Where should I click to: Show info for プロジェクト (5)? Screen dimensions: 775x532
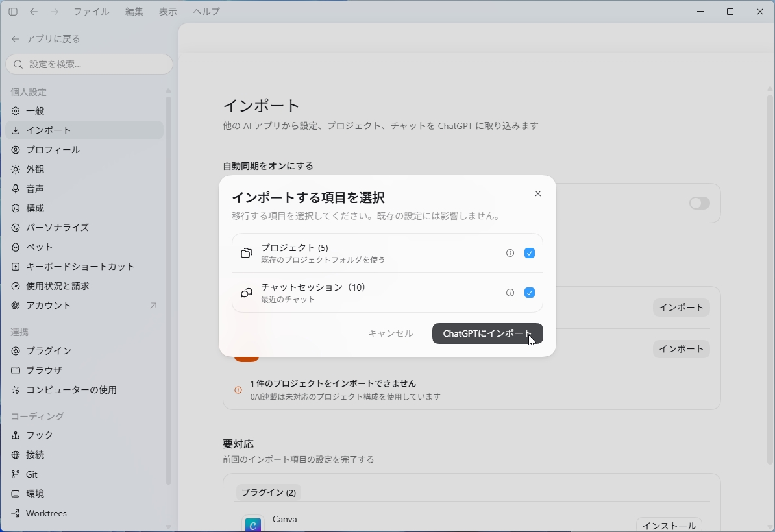pos(510,253)
